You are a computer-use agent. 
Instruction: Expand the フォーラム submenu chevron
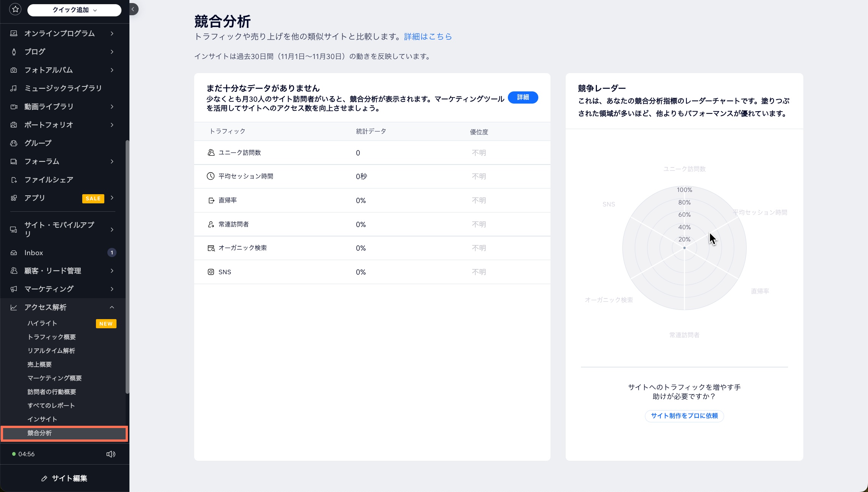point(112,161)
